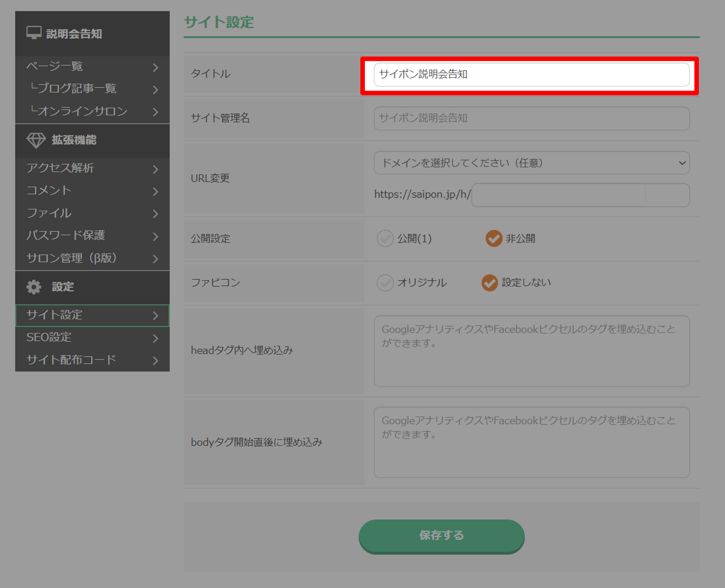Click the chevron arrow on ファイル row
The image size is (725, 588).
click(x=155, y=214)
